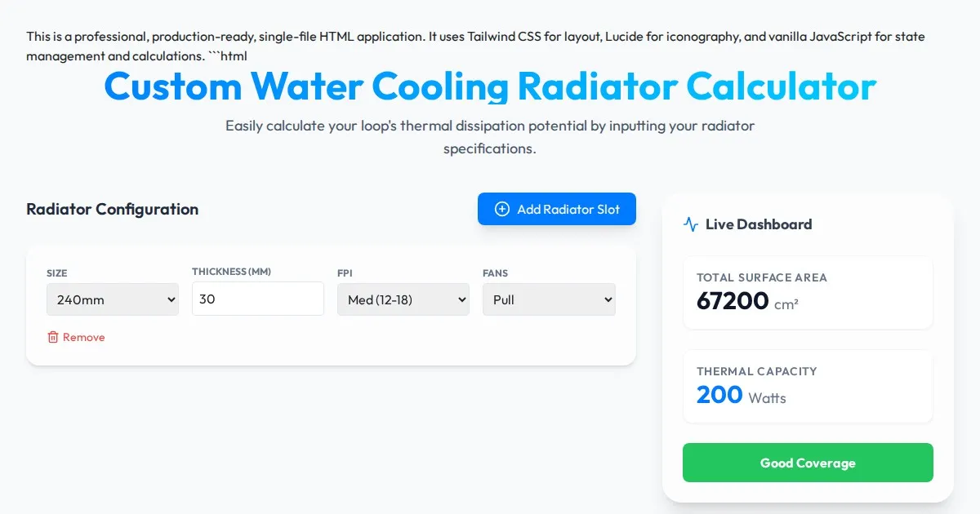Image resolution: width=980 pixels, height=514 pixels.
Task: Open the Fans dropdown showing Pull
Action: tap(549, 299)
